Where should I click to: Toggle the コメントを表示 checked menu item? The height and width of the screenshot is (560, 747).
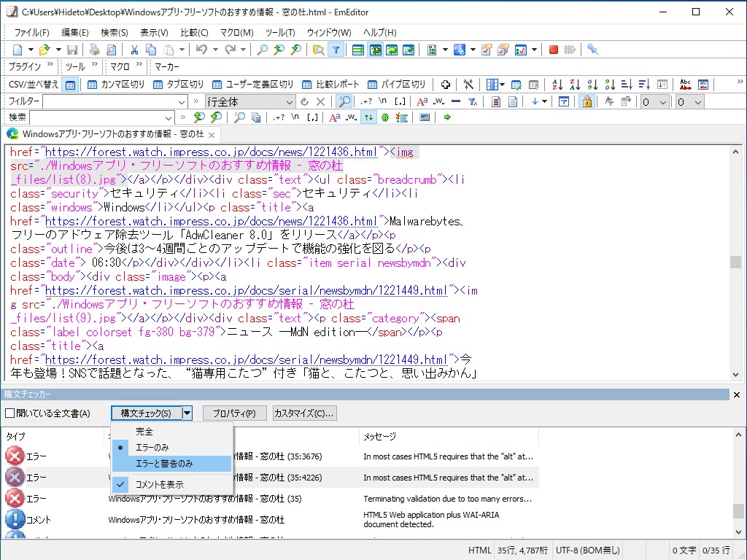[x=159, y=485]
